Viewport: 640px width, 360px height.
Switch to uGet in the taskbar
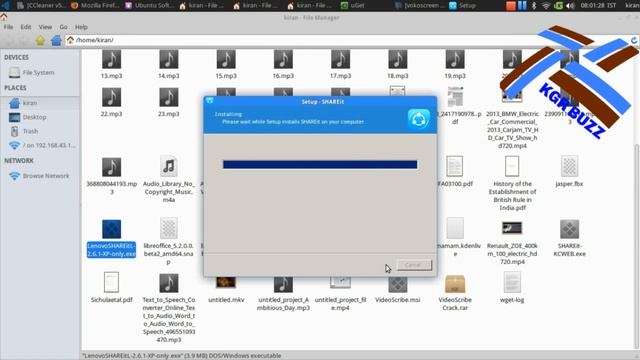pos(352,5)
